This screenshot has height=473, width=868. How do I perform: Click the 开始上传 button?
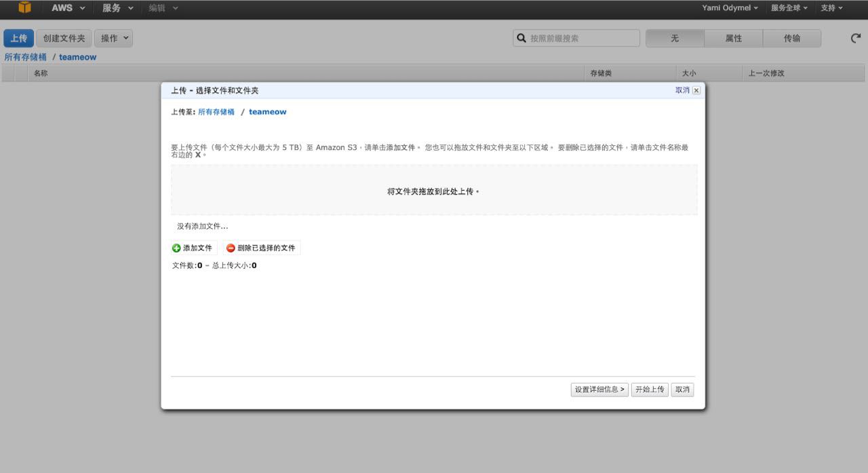click(x=650, y=390)
